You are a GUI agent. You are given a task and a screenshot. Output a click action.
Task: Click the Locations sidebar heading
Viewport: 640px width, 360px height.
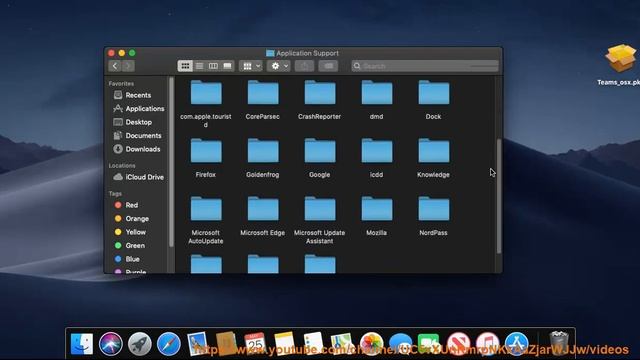pyautogui.click(x=122, y=165)
